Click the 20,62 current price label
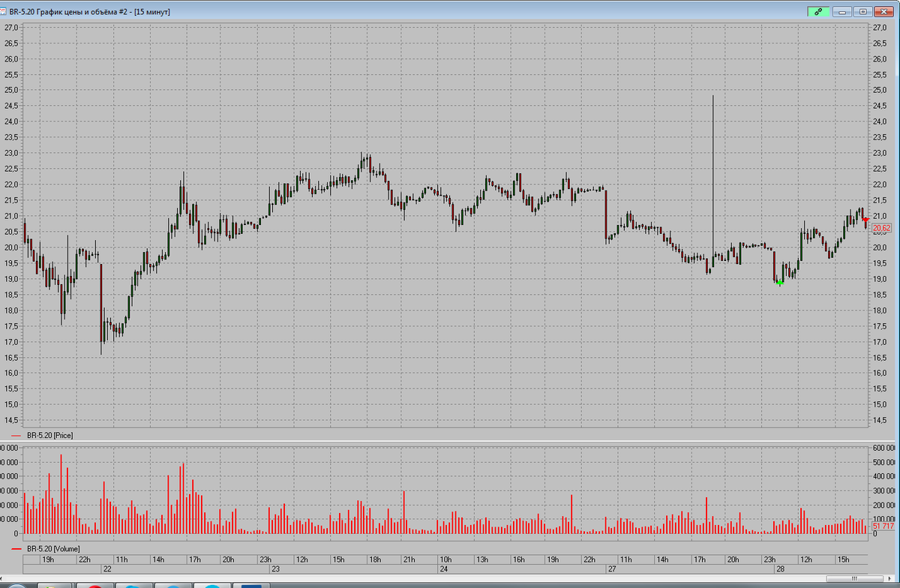 (x=882, y=228)
